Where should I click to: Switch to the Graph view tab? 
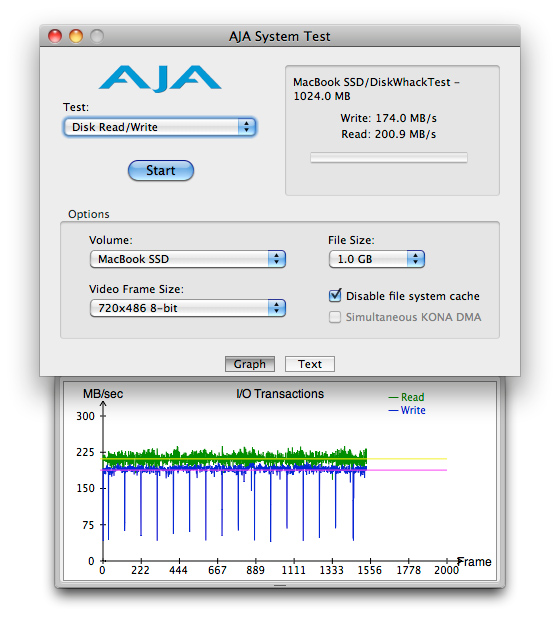click(250, 364)
